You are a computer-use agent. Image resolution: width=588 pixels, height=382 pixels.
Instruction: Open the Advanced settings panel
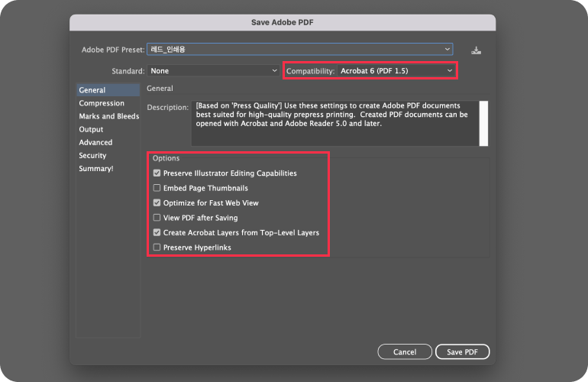pyautogui.click(x=95, y=142)
